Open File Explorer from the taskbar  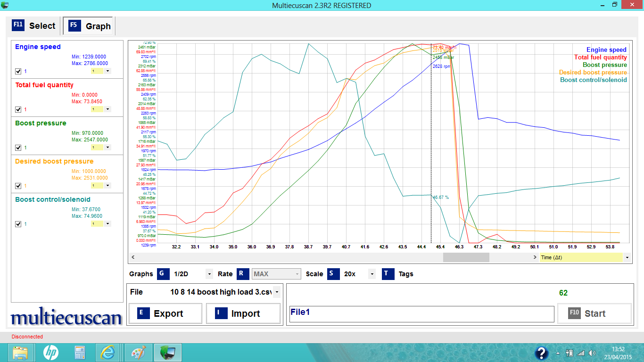pos(21,353)
